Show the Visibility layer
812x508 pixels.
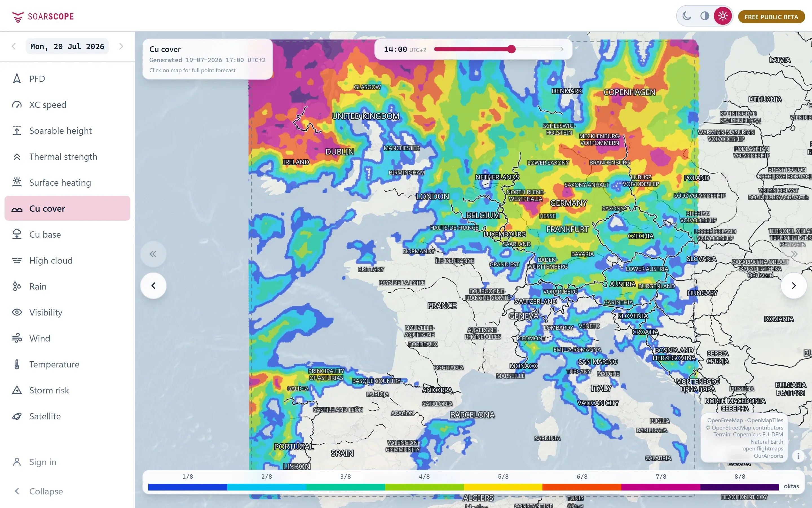click(67, 312)
